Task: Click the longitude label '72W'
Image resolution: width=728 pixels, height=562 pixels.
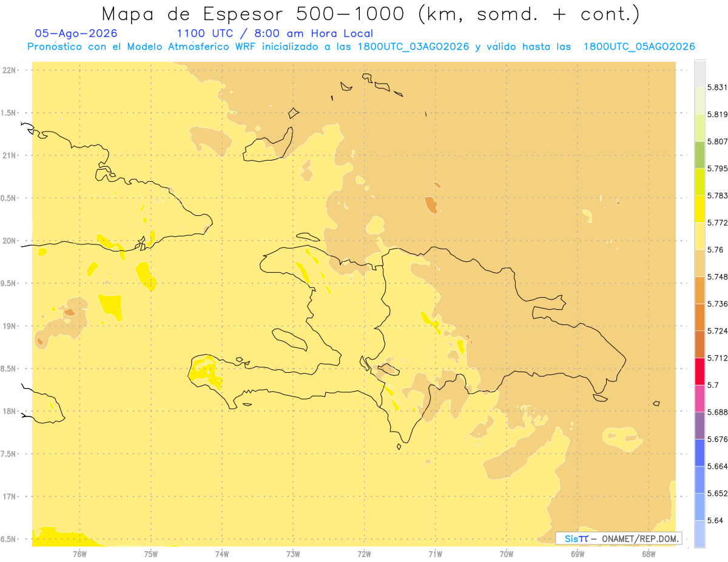Action: tap(364, 554)
